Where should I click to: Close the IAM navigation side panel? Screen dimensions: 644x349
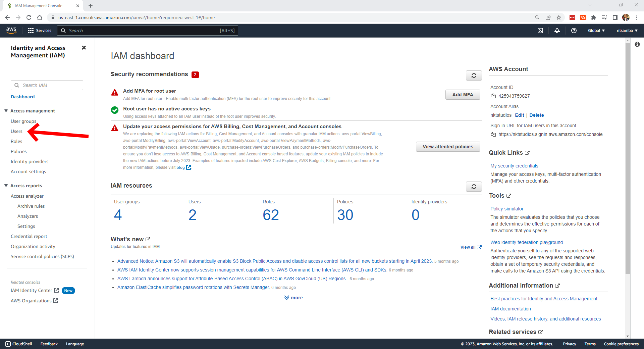(84, 48)
